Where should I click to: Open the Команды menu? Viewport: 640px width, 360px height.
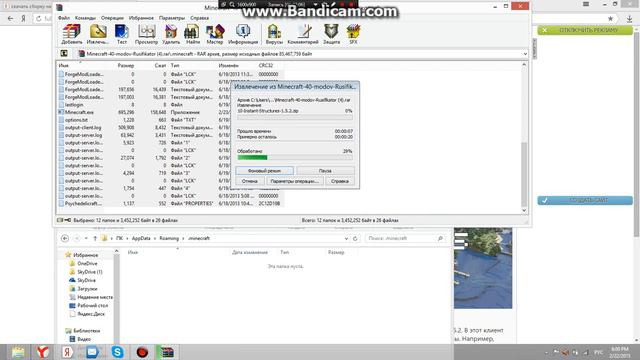(x=85, y=18)
